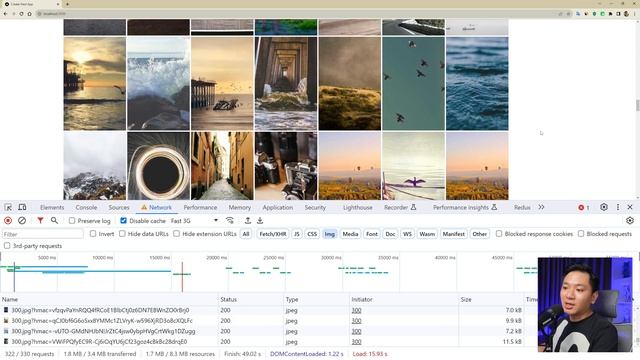The image size is (640, 360).
Task: Enable the Blocked requests checkbox
Action: (581, 233)
